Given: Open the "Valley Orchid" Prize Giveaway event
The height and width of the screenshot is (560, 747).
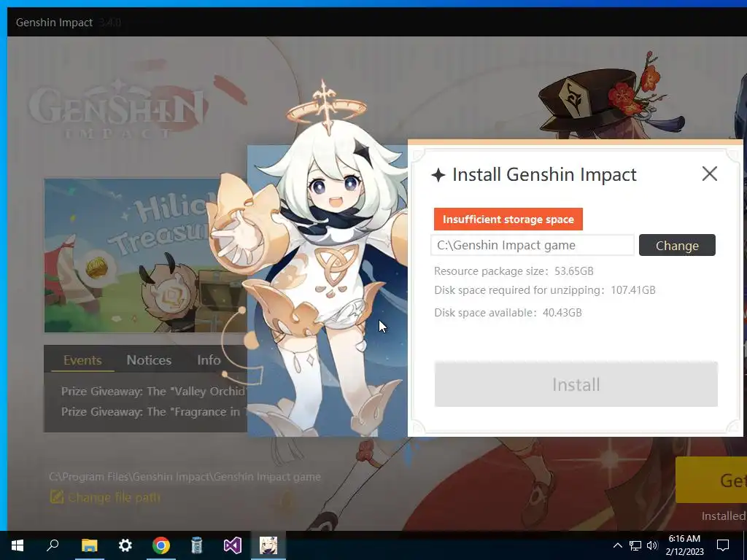Looking at the screenshot, I should [x=153, y=392].
